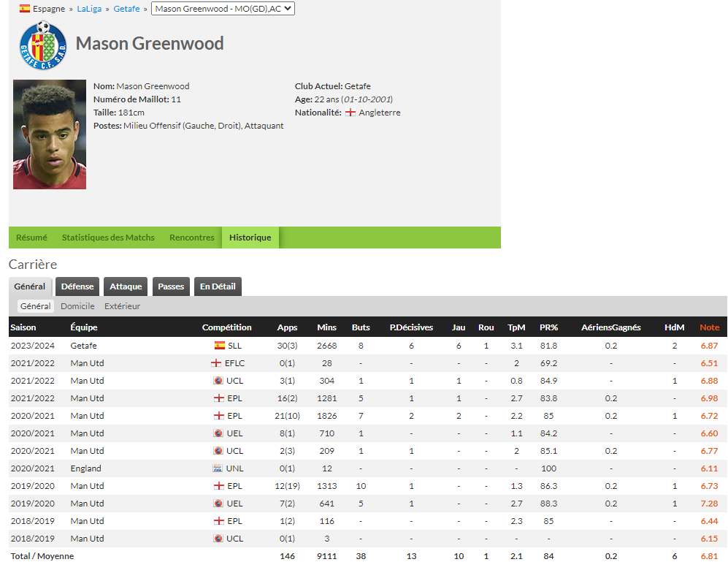This screenshot has width=728, height=562.
Task: Open the Statistiques des Matchs tab
Action: point(108,238)
